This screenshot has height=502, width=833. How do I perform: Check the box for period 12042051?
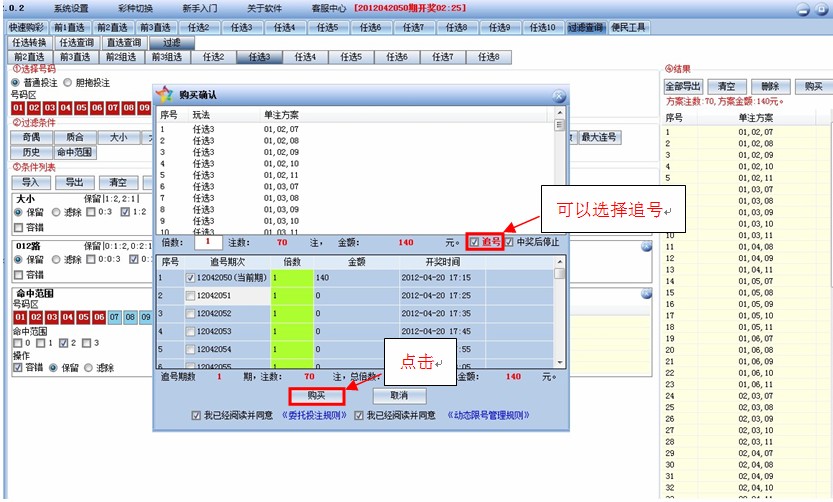click(x=190, y=296)
